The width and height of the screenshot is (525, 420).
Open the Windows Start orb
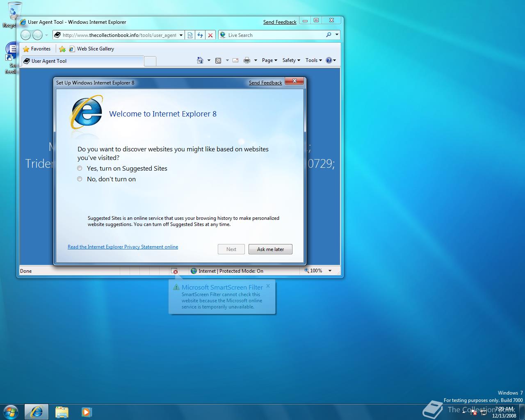[11, 412]
